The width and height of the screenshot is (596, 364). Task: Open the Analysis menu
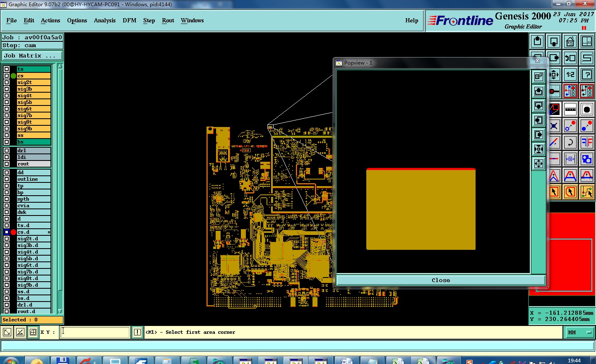105,20
